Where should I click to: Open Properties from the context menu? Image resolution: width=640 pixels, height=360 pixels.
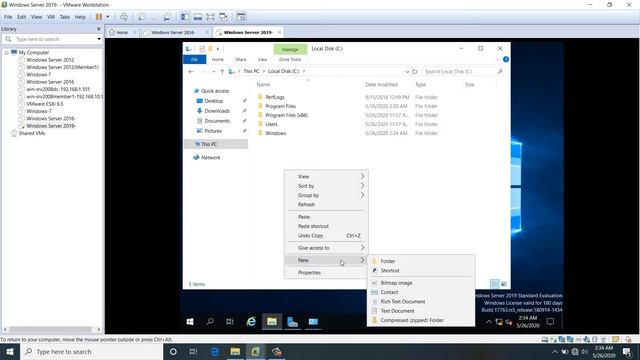pos(326,273)
